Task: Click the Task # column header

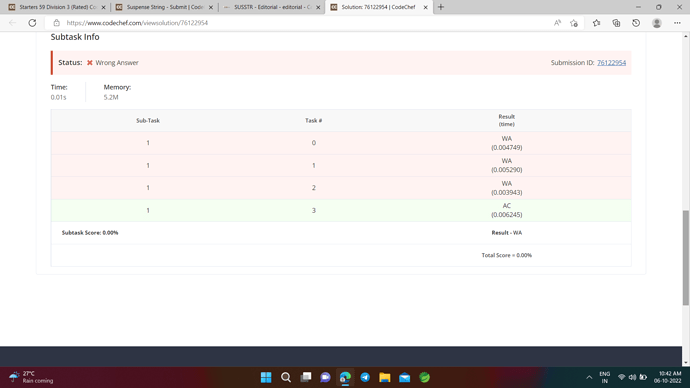Action: point(314,121)
